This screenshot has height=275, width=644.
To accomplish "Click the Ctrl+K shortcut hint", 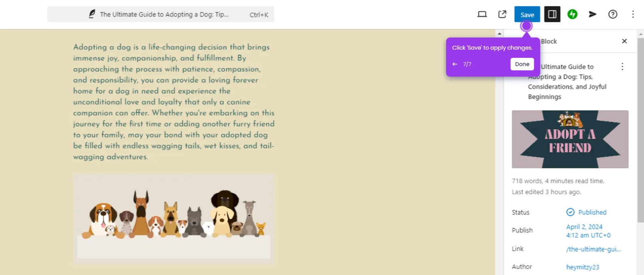I will pyautogui.click(x=259, y=15).
